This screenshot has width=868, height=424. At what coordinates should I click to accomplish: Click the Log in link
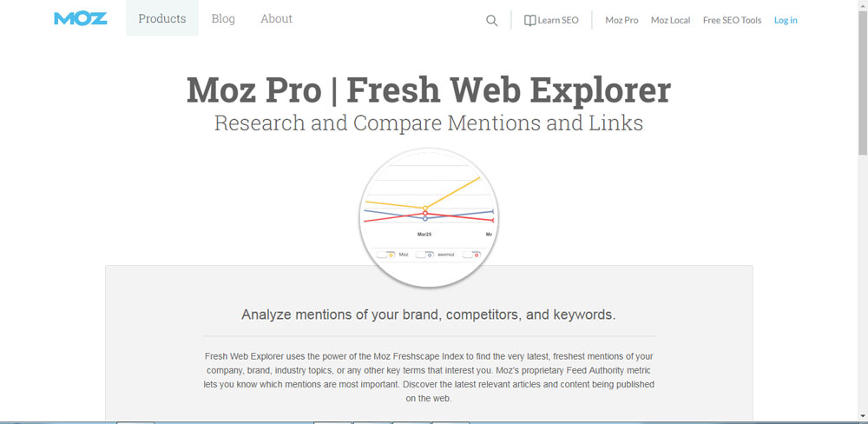click(x=786, y=20)
